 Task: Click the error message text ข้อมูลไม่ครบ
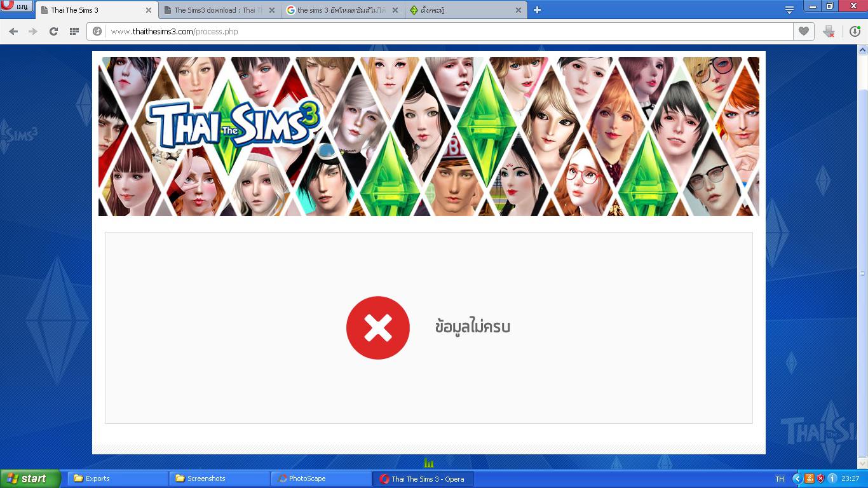(473, 327)
